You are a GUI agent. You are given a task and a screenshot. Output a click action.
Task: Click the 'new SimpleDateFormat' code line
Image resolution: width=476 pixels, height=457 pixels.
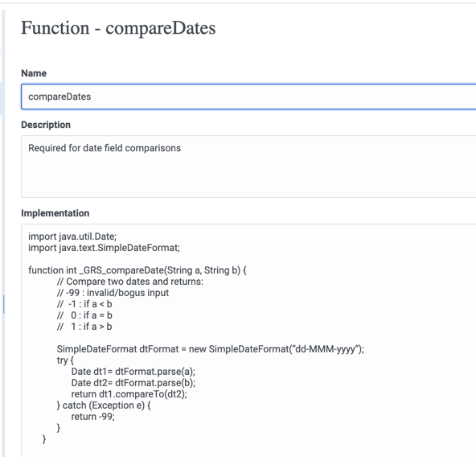pos(211,349)
